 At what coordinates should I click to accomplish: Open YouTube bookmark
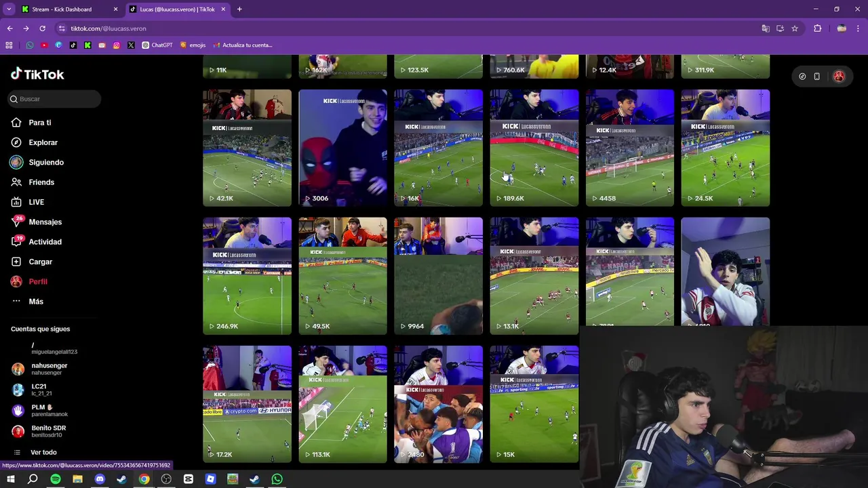[44, 45]
